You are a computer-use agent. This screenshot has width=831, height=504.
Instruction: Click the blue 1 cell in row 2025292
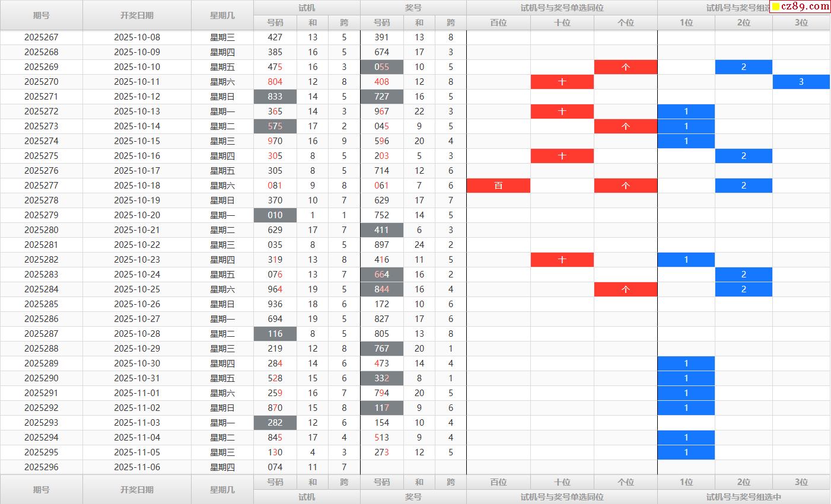coord(686,408)
